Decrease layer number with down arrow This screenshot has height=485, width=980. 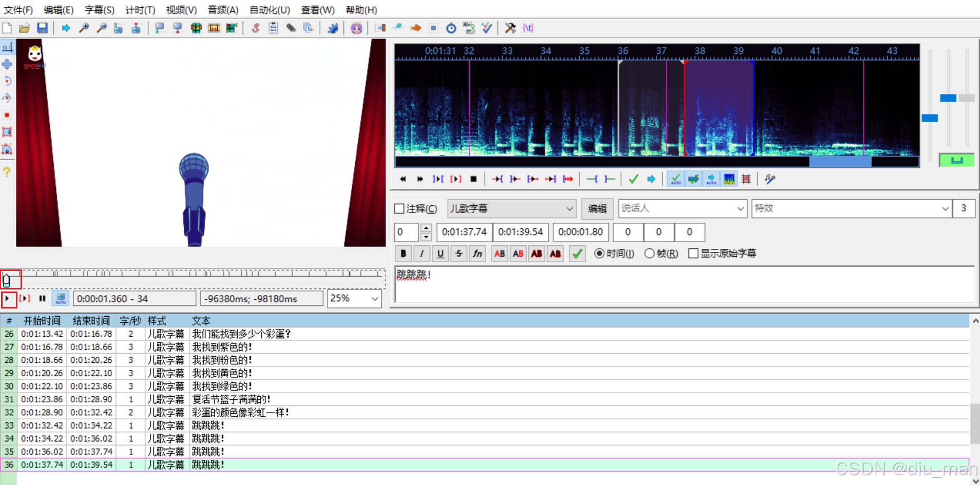[426, 237]
